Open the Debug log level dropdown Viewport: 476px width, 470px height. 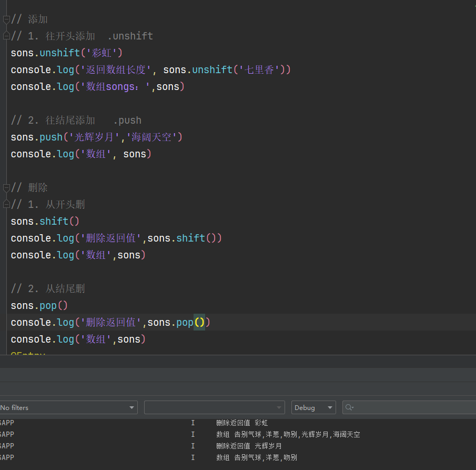point(313,407)
